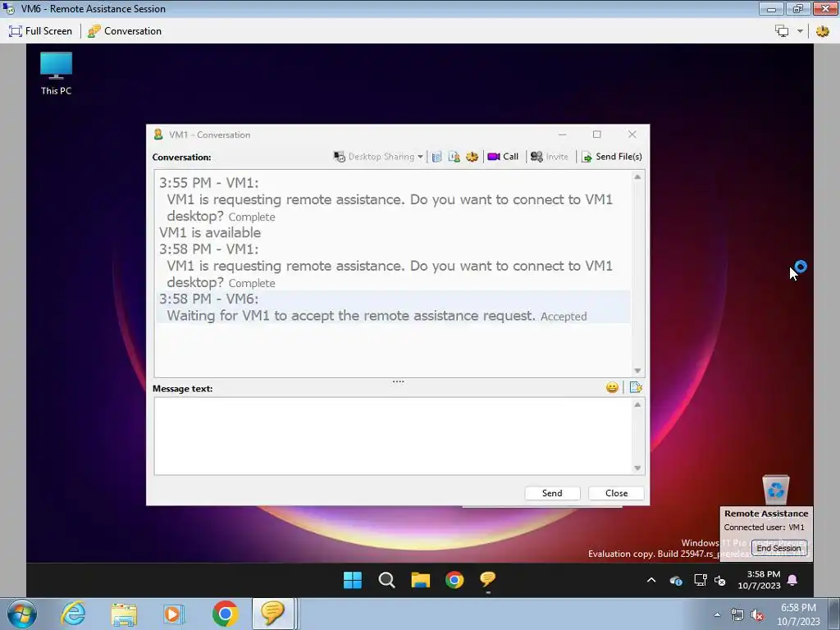The height and width of the screenshot is (630, 840).
Task: Click the host muted speaker tray icon
Action: point(757,615)
